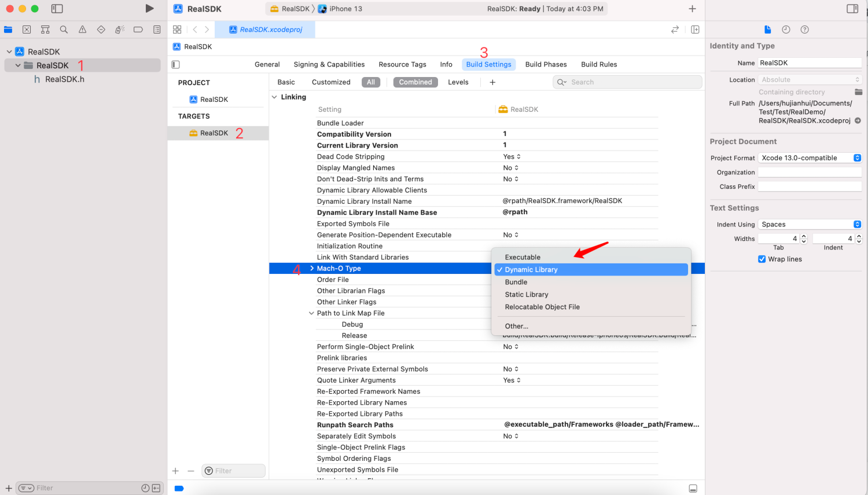Image resolution: width=868 pixels, height=495 pixels.
Task: Open the General tab
Action: click(x=267, y=64)
